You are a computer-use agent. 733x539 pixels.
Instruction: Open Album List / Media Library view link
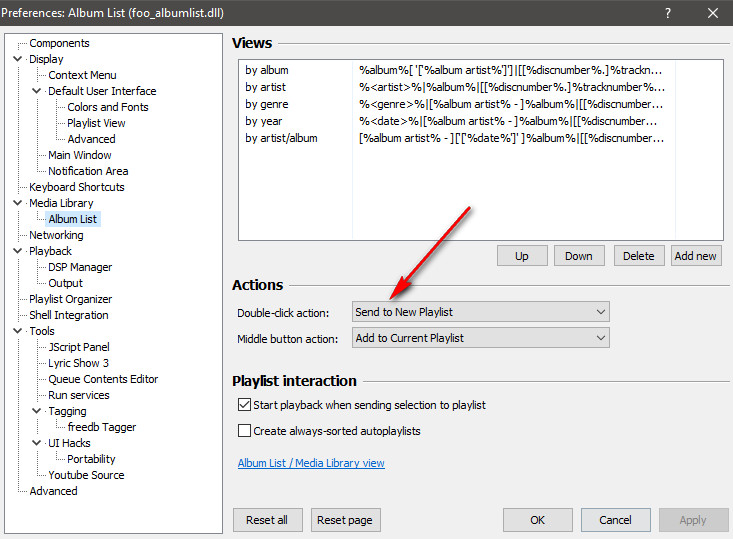(x=311, y=463)
